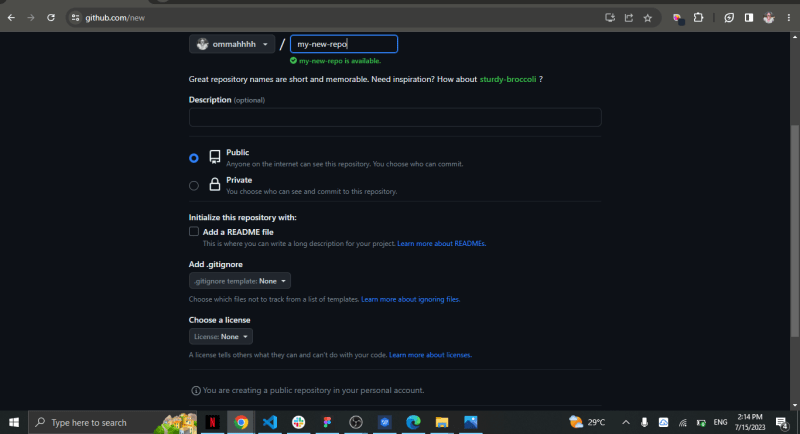Check the Add a README file box
This screenshot has width=800, height=434.
tap(194, 232)
